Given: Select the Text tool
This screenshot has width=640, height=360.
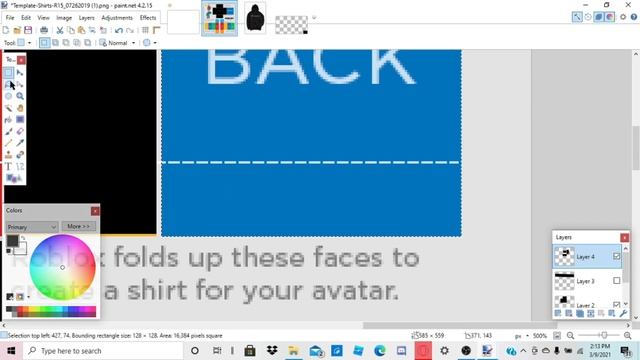Looking at the screenshot, I should point(9,167).
